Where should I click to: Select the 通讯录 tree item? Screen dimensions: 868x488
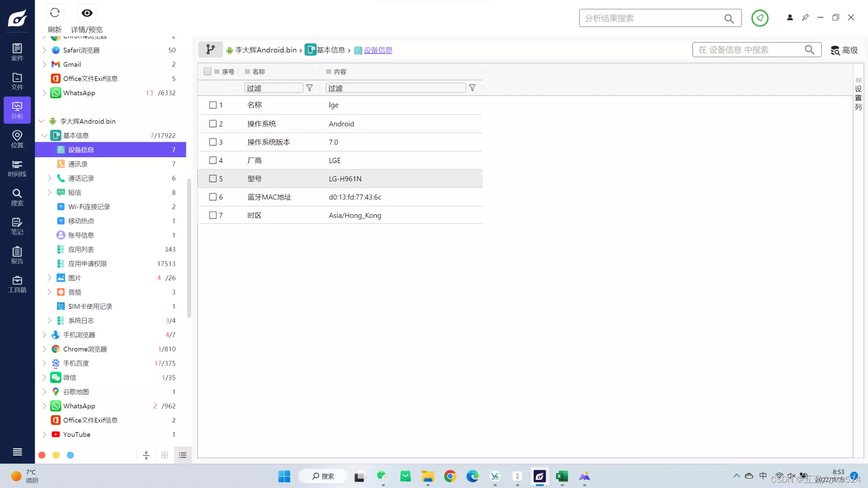click(78, 164)
